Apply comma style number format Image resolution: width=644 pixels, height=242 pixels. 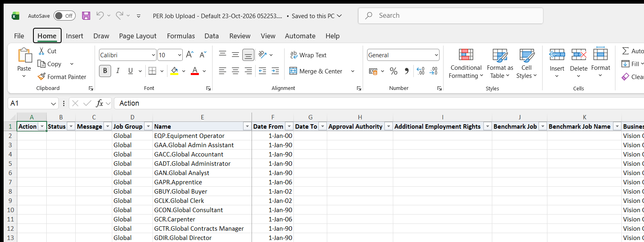[x=407, y=71]
